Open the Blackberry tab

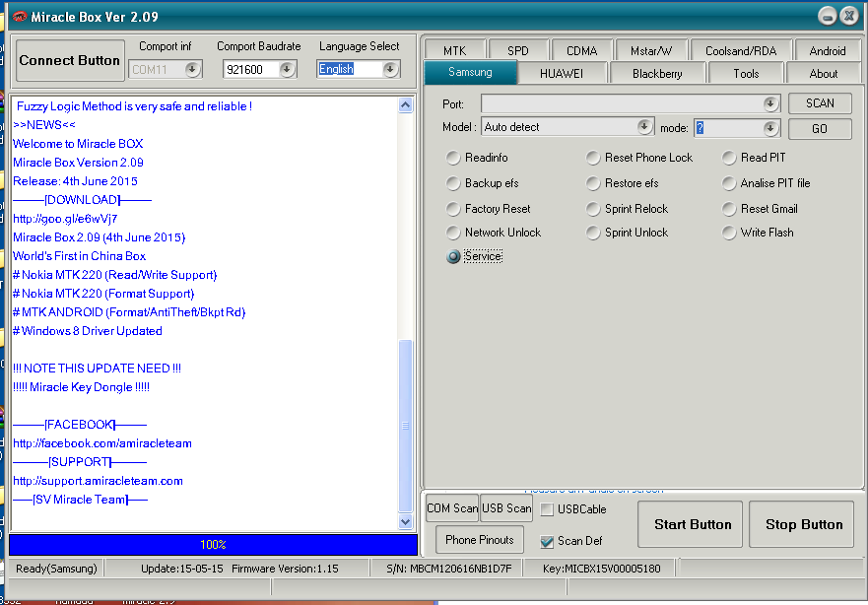(657, 74)
